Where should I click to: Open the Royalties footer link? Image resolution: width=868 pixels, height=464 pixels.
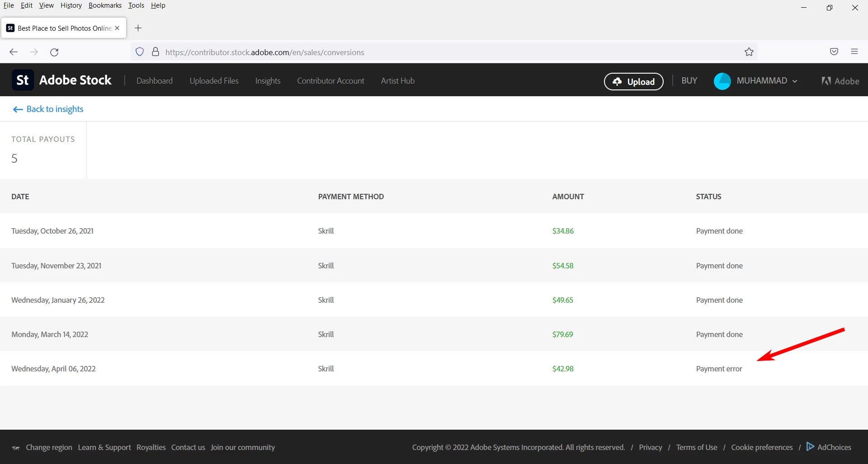point(151,447)
